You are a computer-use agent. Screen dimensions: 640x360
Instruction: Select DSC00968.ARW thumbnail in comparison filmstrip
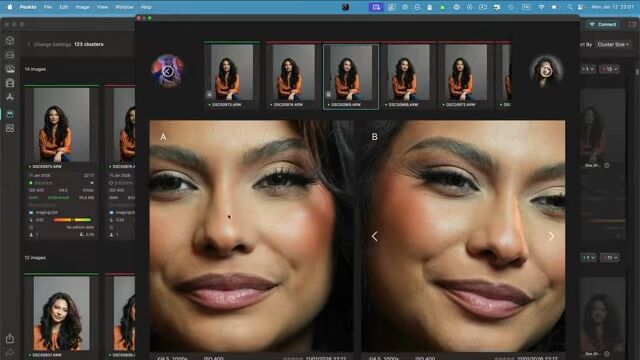click(x=408, y=76)
